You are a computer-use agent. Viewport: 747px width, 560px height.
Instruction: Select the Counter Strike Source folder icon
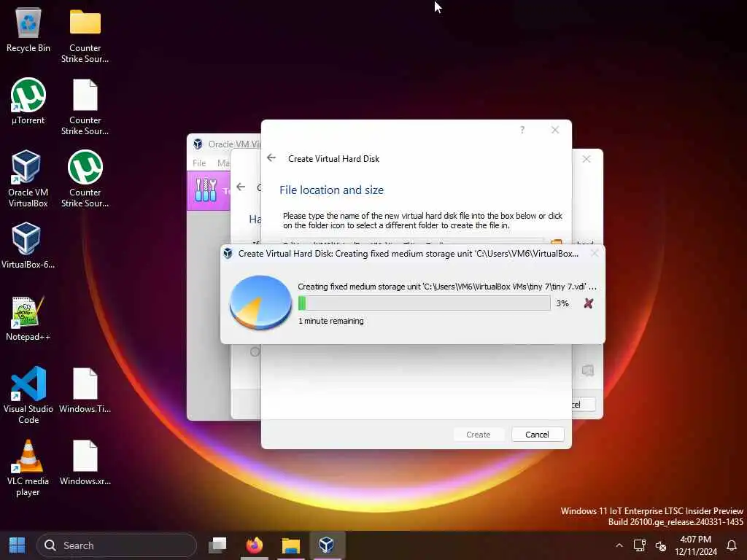click(x=85, y=35)
